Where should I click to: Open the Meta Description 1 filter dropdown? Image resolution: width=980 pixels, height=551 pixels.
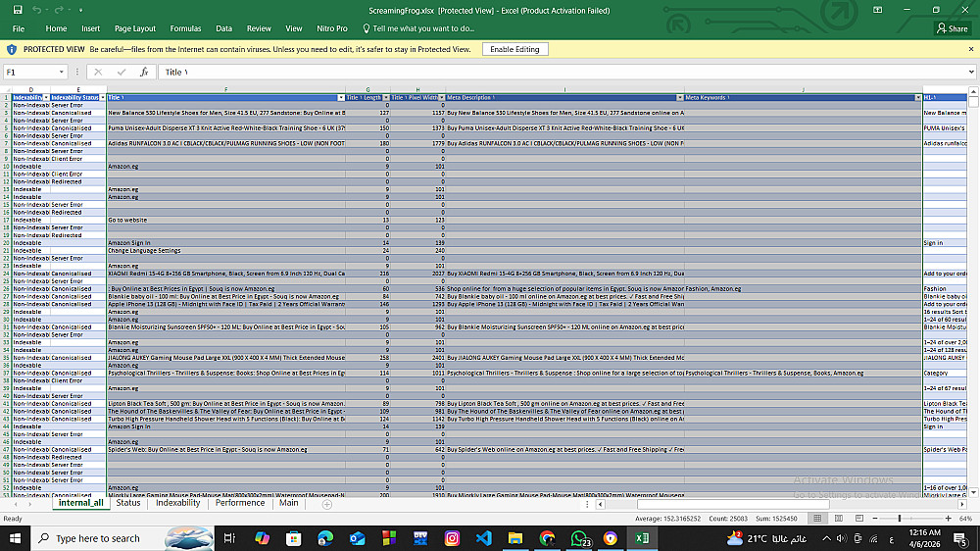pos(679,98)
